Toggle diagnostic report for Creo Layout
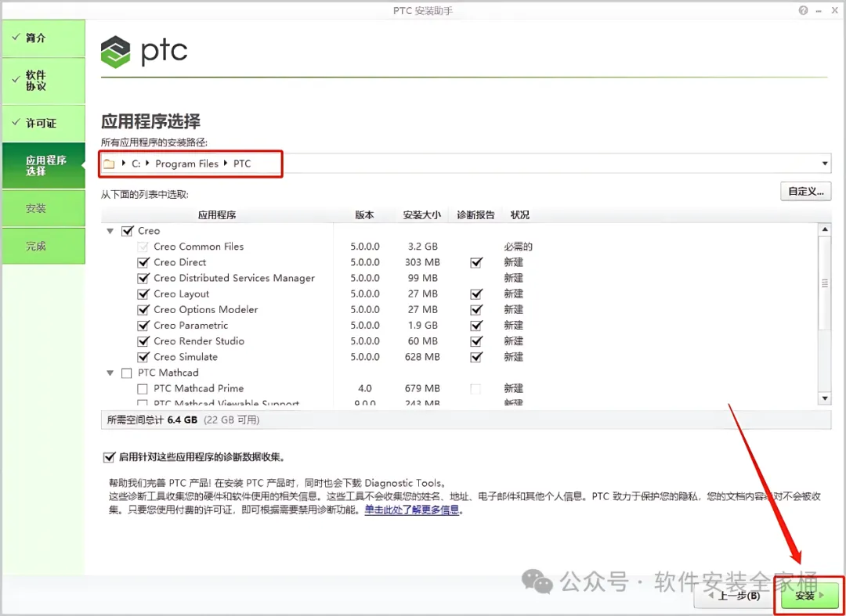The width and height of the screenshot is (846, 616). [476, 294]
